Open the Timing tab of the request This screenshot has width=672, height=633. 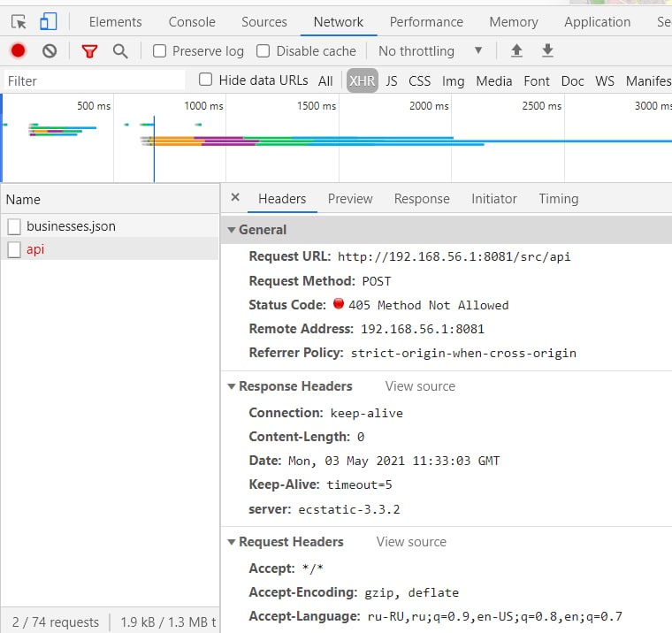pos(558,199)
